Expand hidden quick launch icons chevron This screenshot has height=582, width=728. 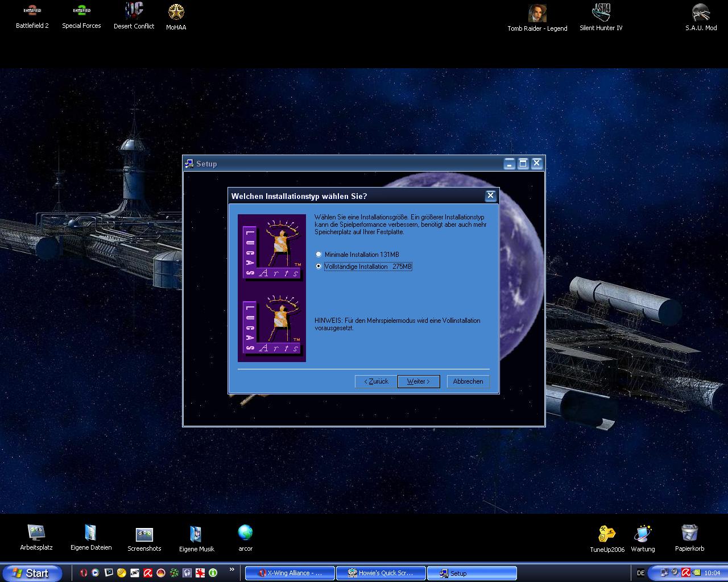pyautogui.click(x=232, y=569)
